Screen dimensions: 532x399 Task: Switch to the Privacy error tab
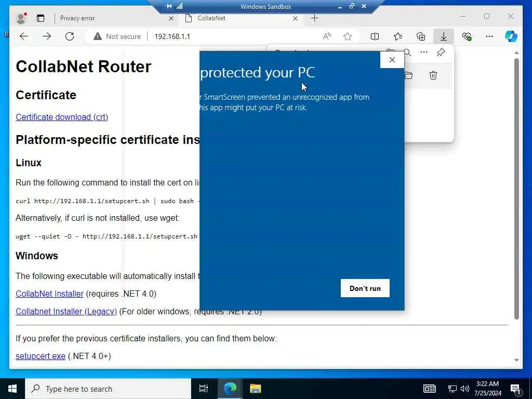[112, 18]
